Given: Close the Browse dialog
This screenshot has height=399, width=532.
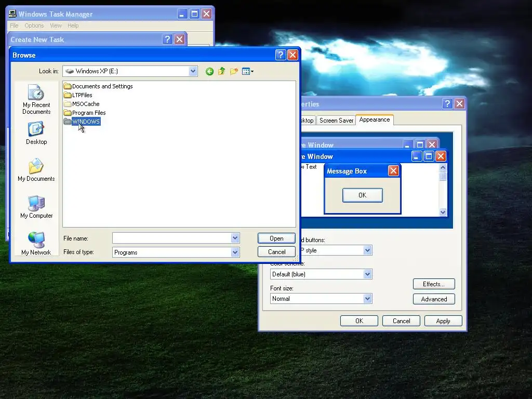Looking at the screenshot, I should click(x=292, y=55).
